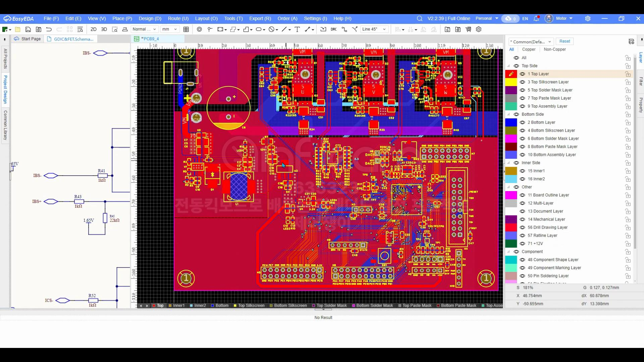
Task: Click the Save icon
Action: point(28,29)
